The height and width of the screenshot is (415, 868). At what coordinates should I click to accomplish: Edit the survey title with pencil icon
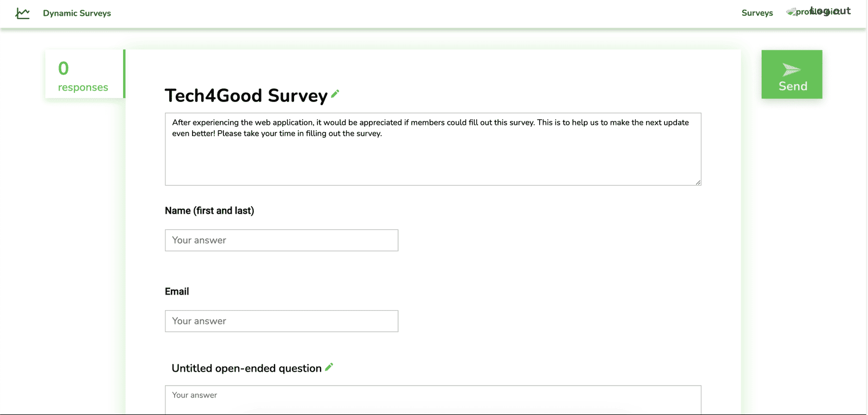click(335, 93)
